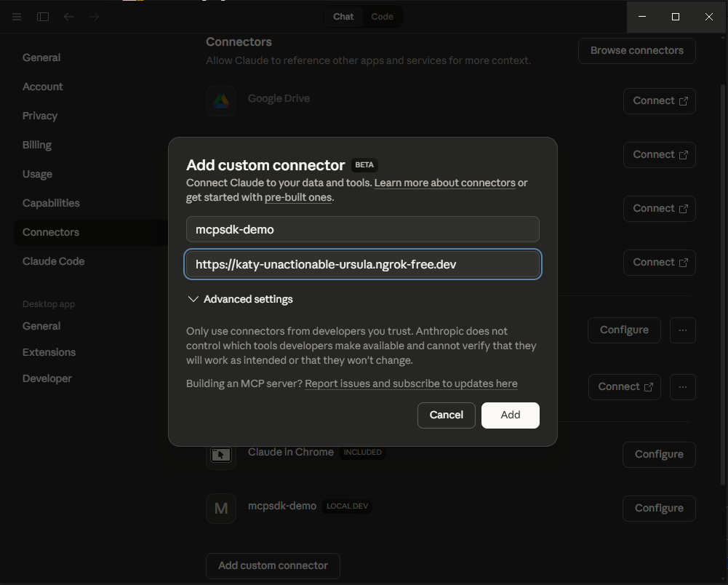Viewport: 728px width, 585px height.
Task: Click the BETA badge in the dialog title
Action: tap(364, 165)
